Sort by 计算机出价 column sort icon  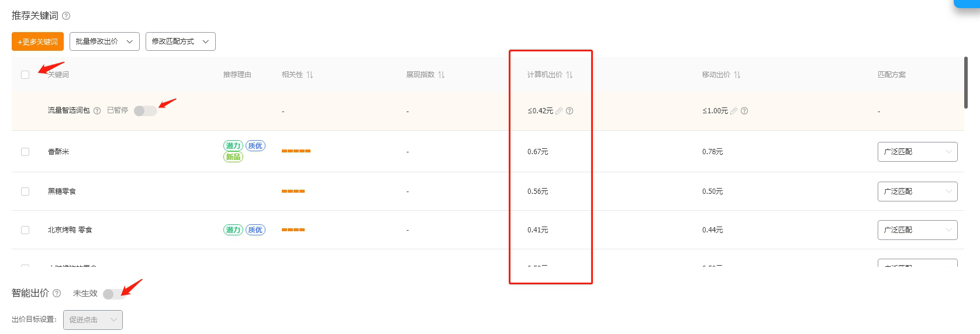point(570,75)
